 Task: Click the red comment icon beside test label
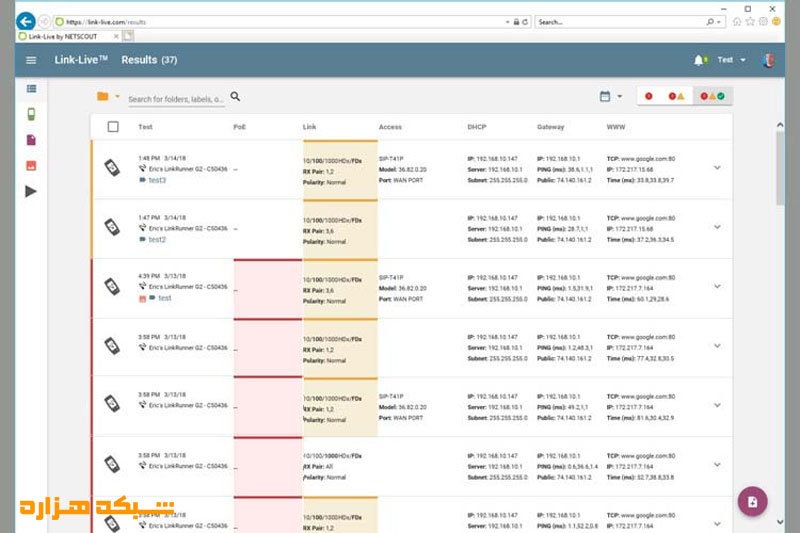coord(142,299)
